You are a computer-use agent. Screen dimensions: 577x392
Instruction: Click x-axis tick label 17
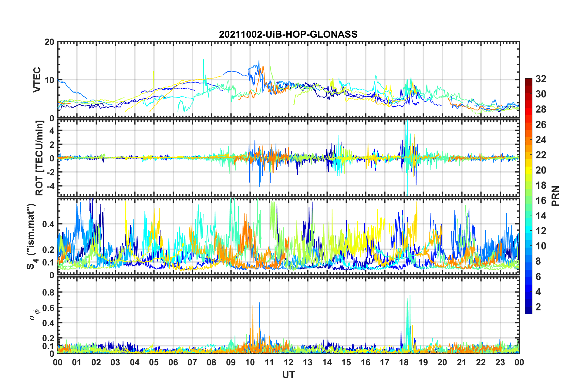(385, 362)
